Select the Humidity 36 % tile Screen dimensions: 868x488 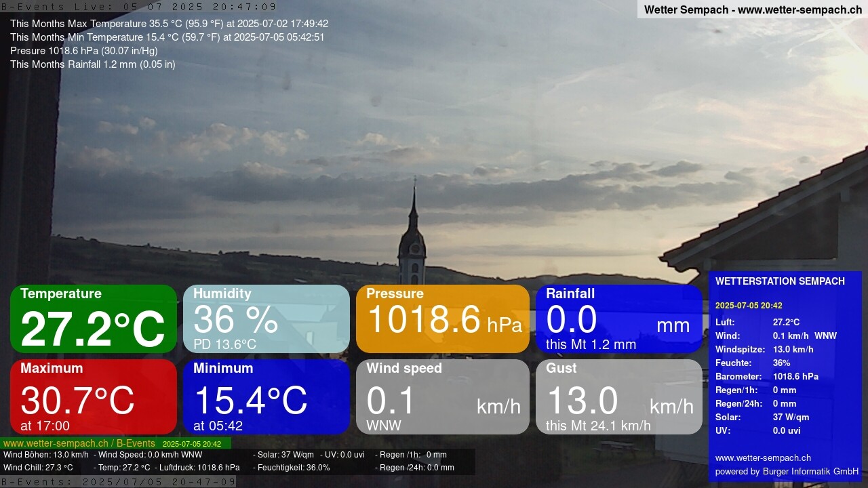(267, 319)
